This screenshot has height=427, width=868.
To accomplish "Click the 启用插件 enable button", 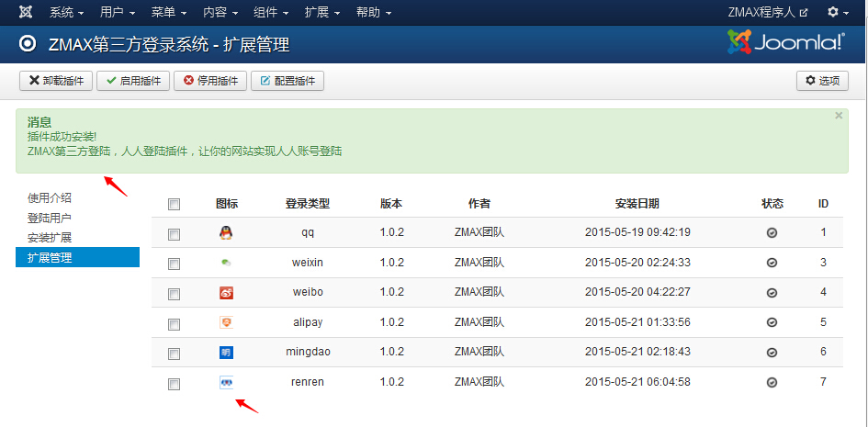I will (133, 81).
